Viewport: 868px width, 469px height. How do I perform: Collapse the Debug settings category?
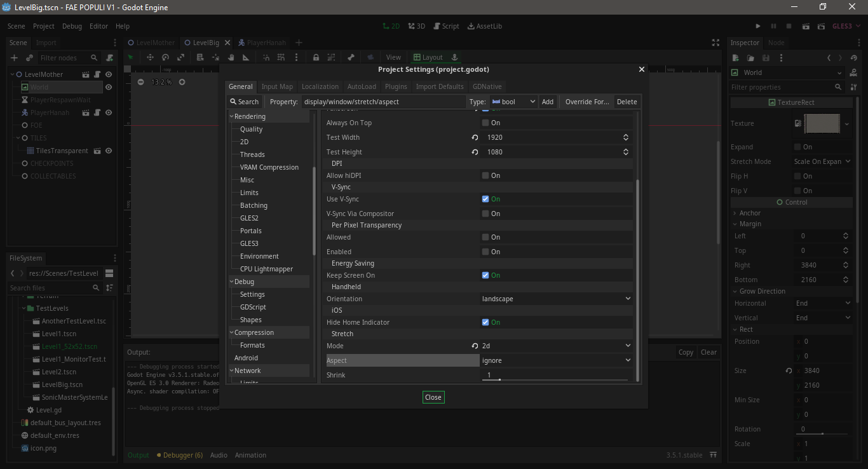pos(232,282)
